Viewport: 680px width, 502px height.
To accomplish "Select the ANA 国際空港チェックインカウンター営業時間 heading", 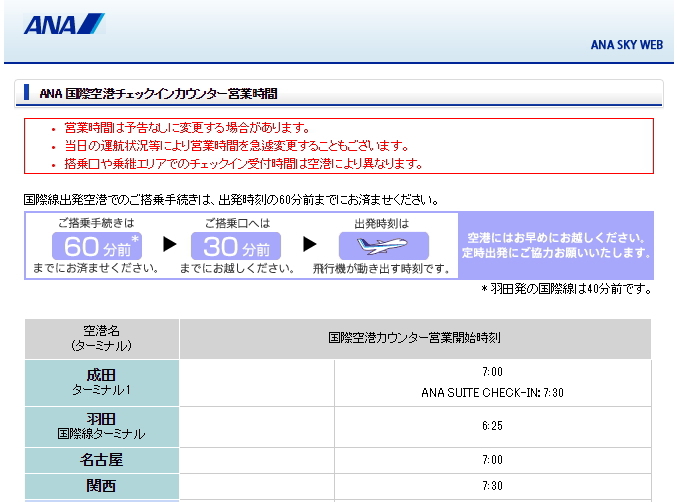I will point(158,94).
